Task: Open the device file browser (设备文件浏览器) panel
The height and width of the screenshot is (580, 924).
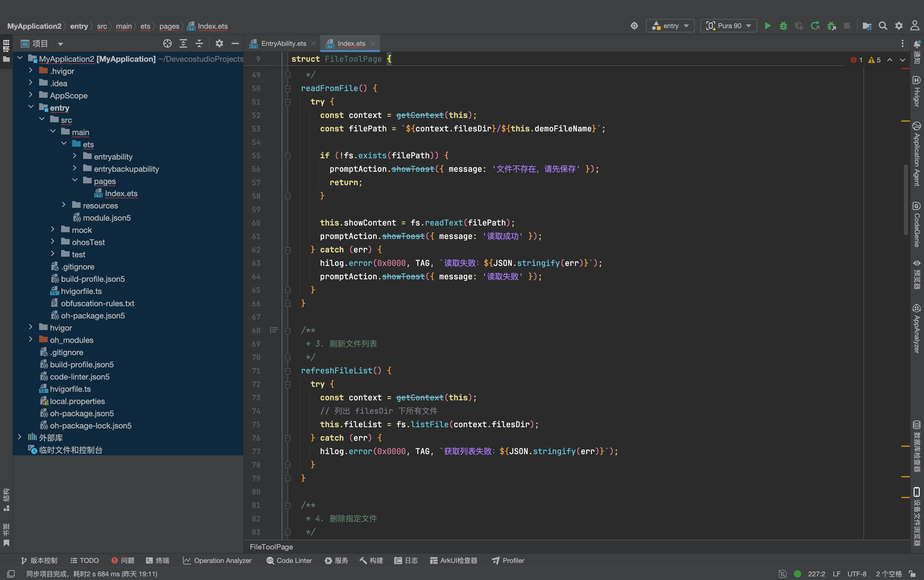Action: coord(917,516)
